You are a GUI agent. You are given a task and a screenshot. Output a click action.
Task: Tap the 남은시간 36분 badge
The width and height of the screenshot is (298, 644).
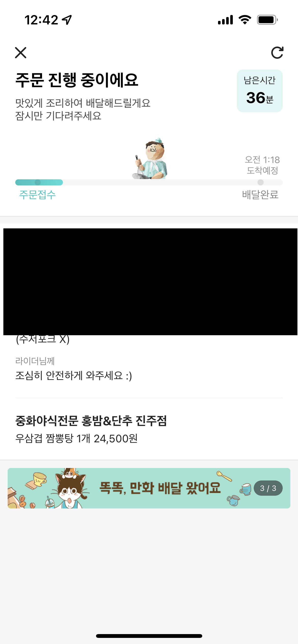click(260, 91)
